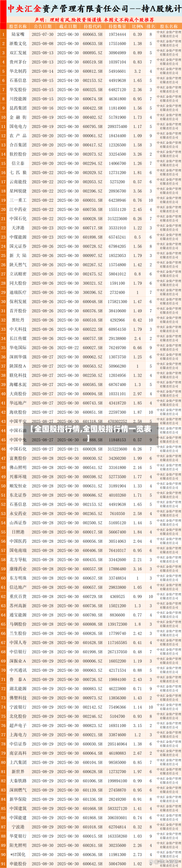
Task: Select the stock name 陆家嘴
Action: click(x=18, y=35)
